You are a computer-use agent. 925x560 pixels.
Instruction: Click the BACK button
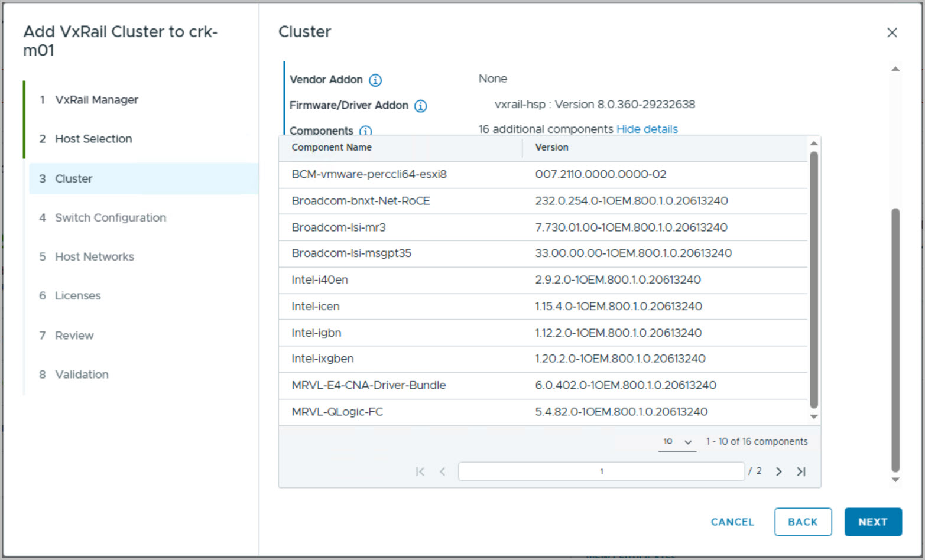[803, 522]
